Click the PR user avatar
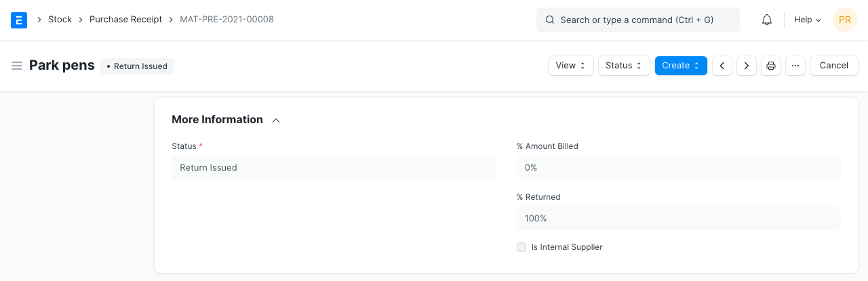Screen dimensions: 868x281 [844, 20]
